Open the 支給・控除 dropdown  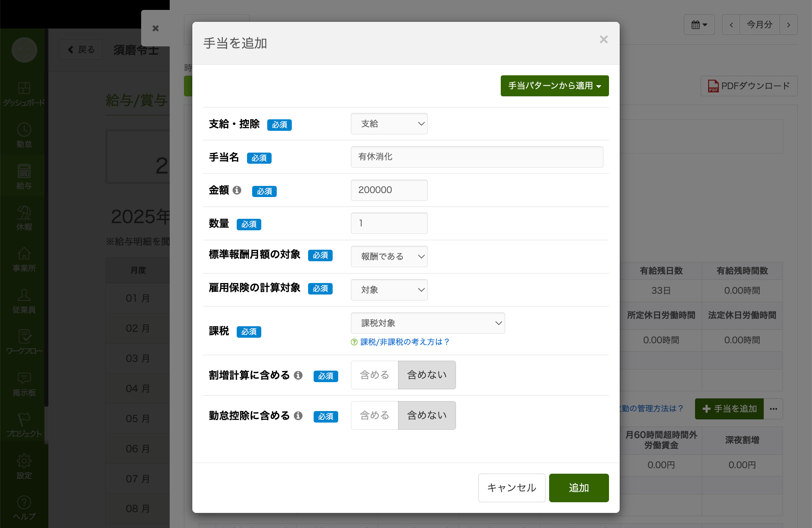point(389,124)
